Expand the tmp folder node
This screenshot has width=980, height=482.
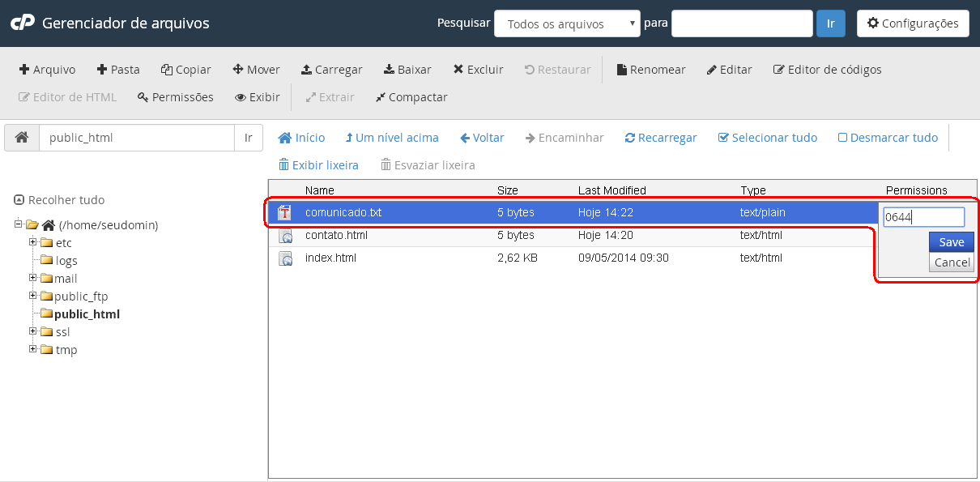click(32, 349)
